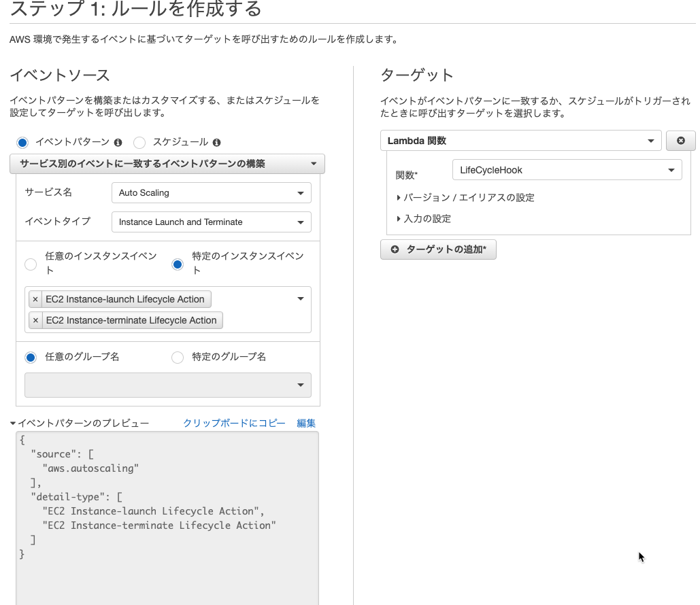Expand 入力の設定 section

(x=424, y=219)
